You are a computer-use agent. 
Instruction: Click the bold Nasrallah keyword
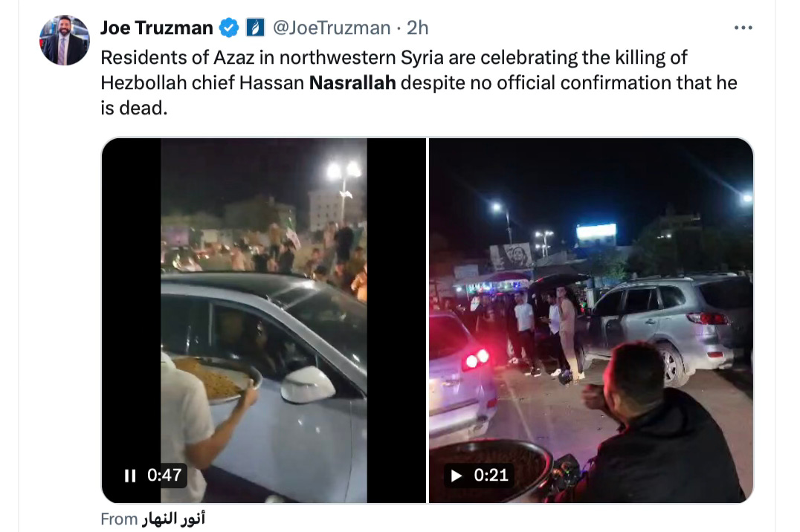352,82
